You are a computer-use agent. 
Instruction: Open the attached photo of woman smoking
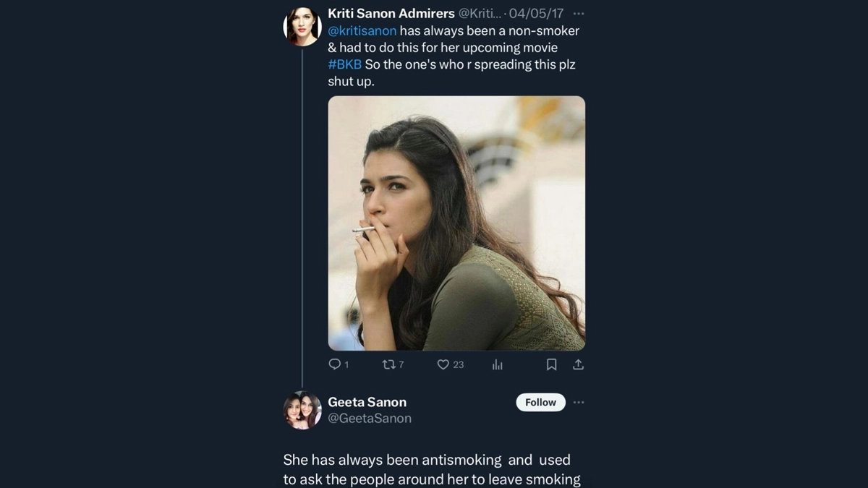tap(456, 223)
